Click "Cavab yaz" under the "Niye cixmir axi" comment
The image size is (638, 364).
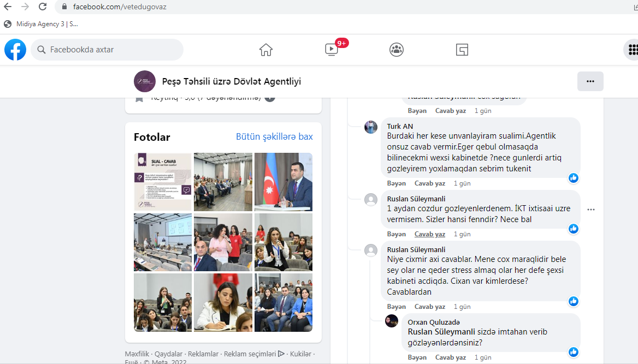click(430, 307)
